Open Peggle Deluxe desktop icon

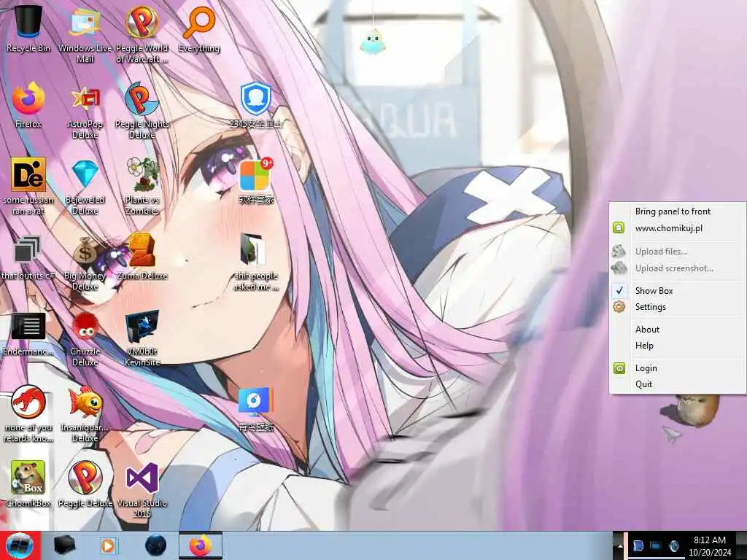85,483
